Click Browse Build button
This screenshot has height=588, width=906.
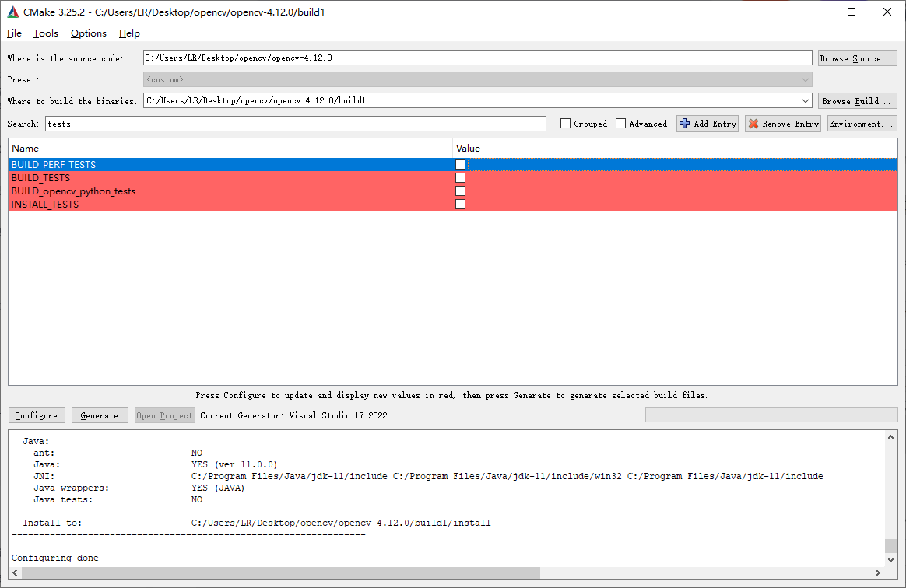pos(858,101)
